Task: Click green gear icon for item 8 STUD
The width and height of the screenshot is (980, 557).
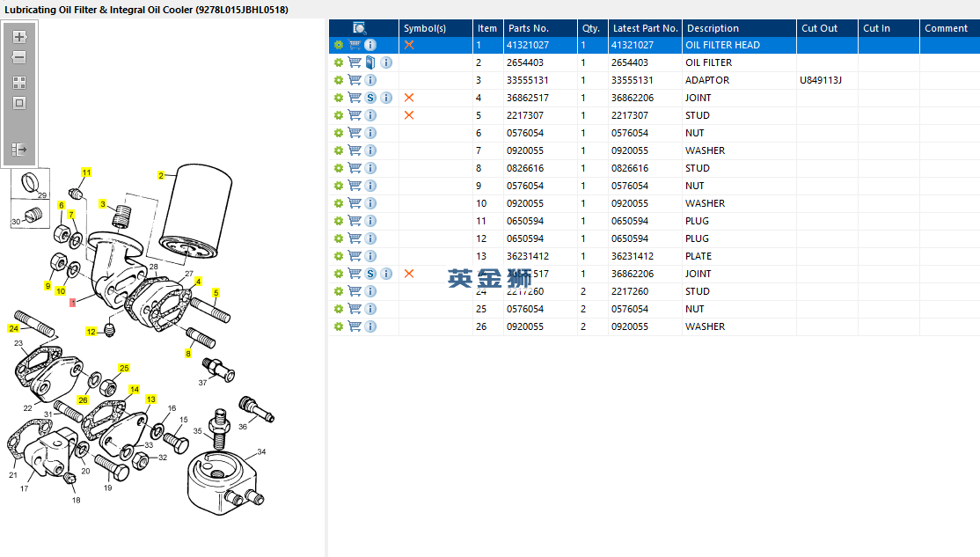Action: [338, 168]
